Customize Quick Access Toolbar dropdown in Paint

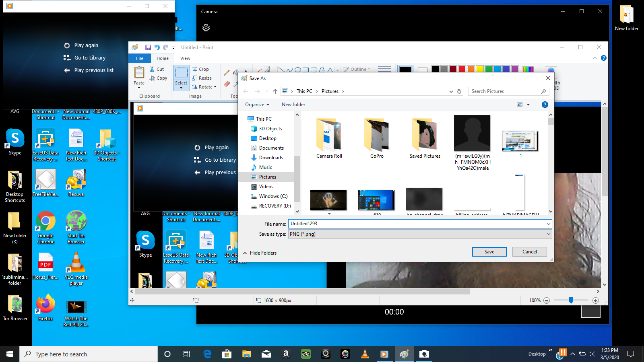pos(173,47)
